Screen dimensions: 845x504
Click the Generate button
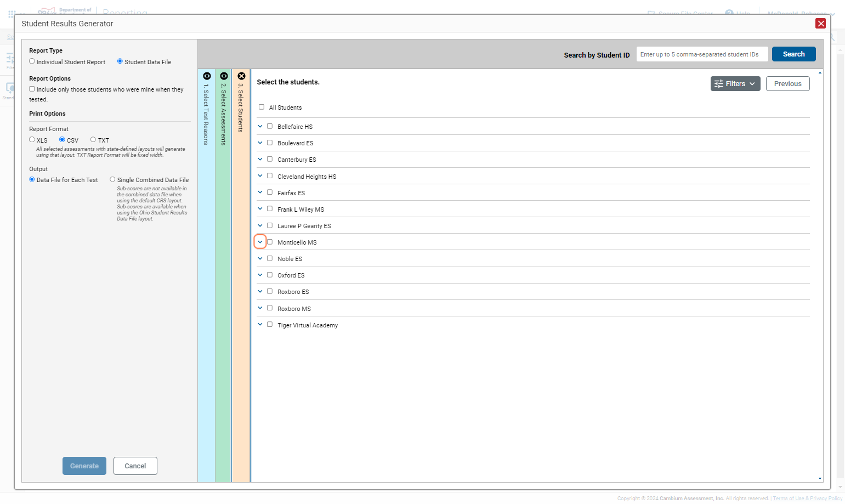point(84,466)
